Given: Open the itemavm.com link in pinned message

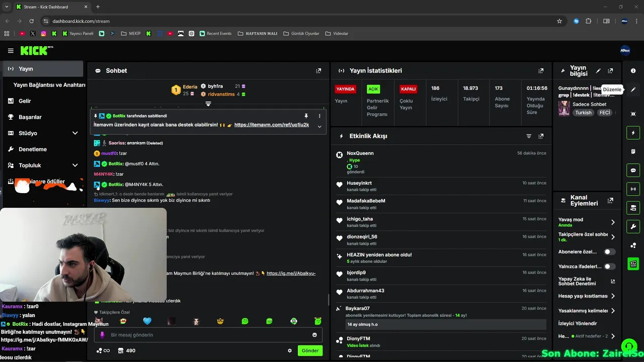Looking at the screenshot, I should [272, 125].
